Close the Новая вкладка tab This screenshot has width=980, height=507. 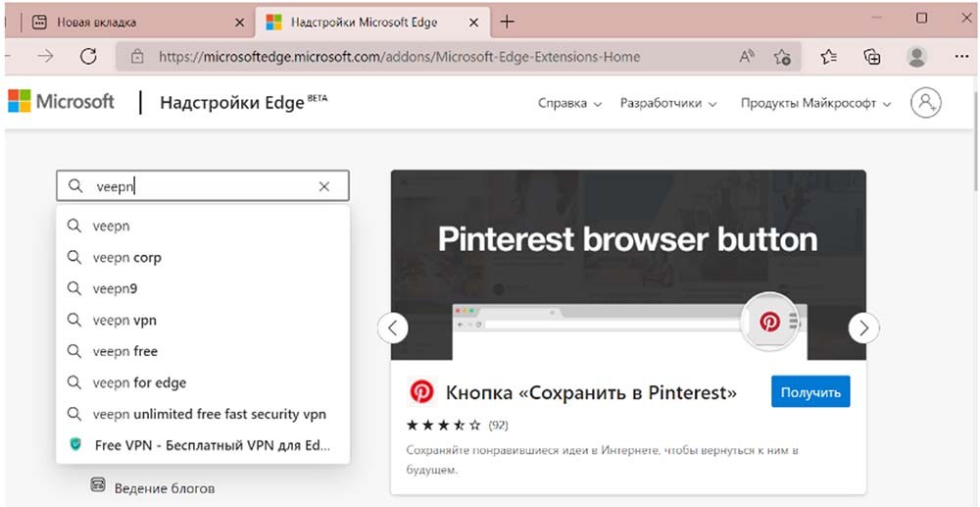point(239,23)
